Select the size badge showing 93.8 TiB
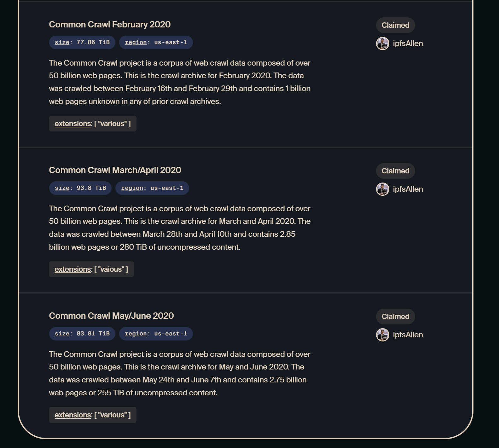The height and width of the screenshot is (448, 499). (80, 188)
